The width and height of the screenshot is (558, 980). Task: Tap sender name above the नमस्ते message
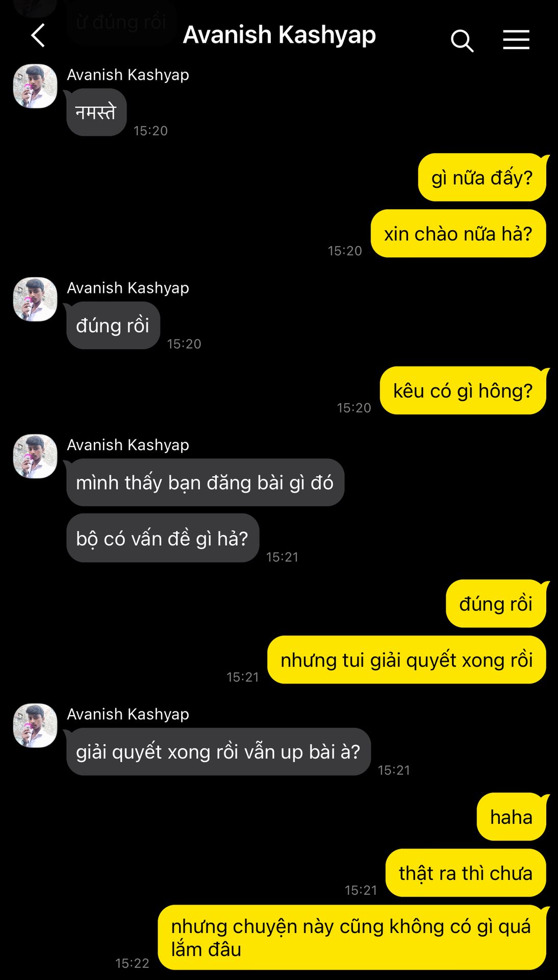click(x=128, y=75)
